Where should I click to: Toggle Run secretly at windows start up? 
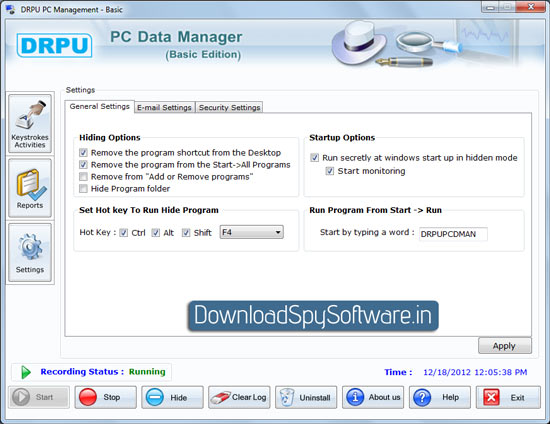pos(315,158)
